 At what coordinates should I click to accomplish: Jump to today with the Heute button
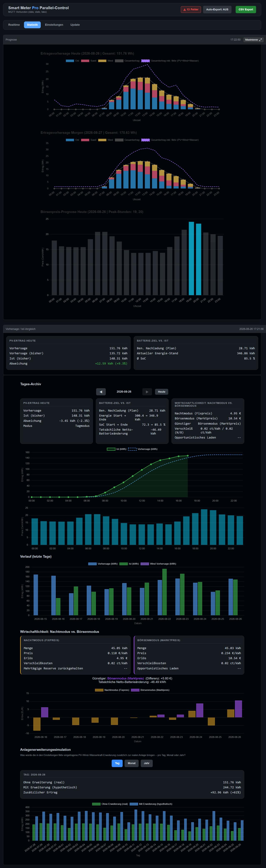click(161, 392)
